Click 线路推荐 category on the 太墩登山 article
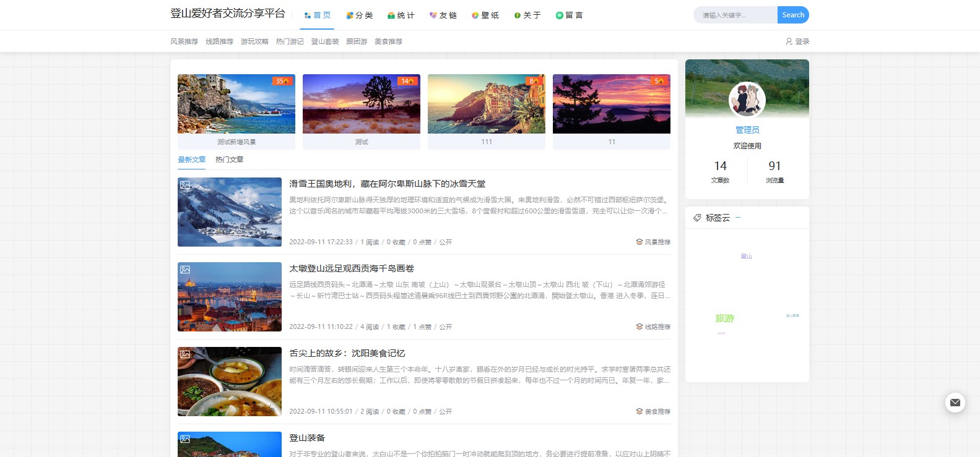The width and height of the screenshot is (980, 457). tap(653, 327)
